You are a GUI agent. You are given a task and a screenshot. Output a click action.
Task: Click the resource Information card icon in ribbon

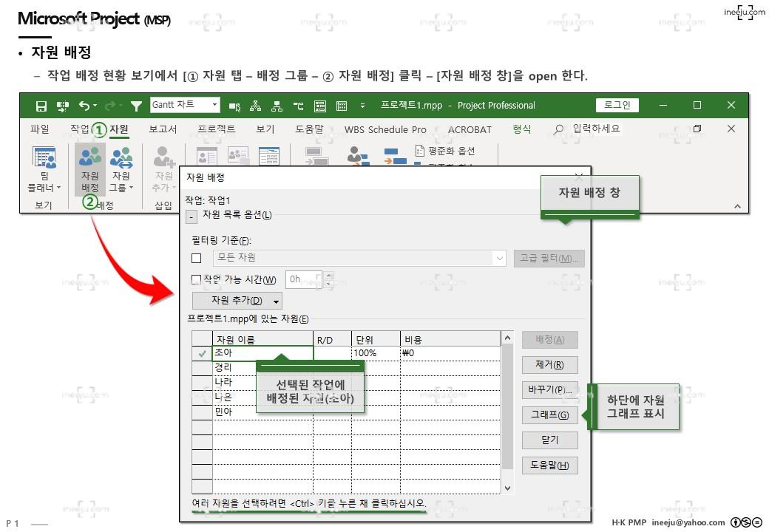(207, 156)
